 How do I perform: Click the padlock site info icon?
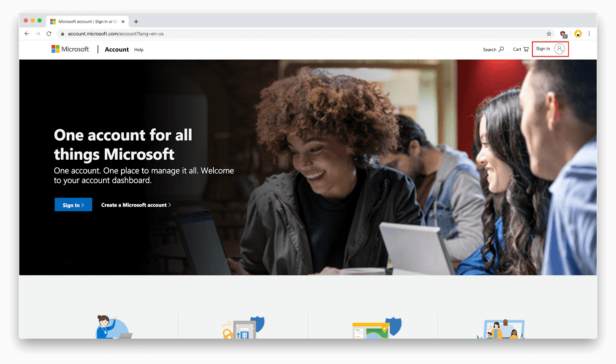pos(62,34)
